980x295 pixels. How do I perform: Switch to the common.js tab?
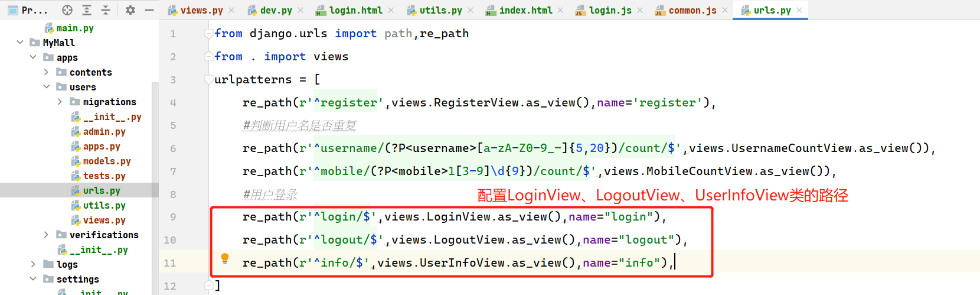click(x=692, y=11)
